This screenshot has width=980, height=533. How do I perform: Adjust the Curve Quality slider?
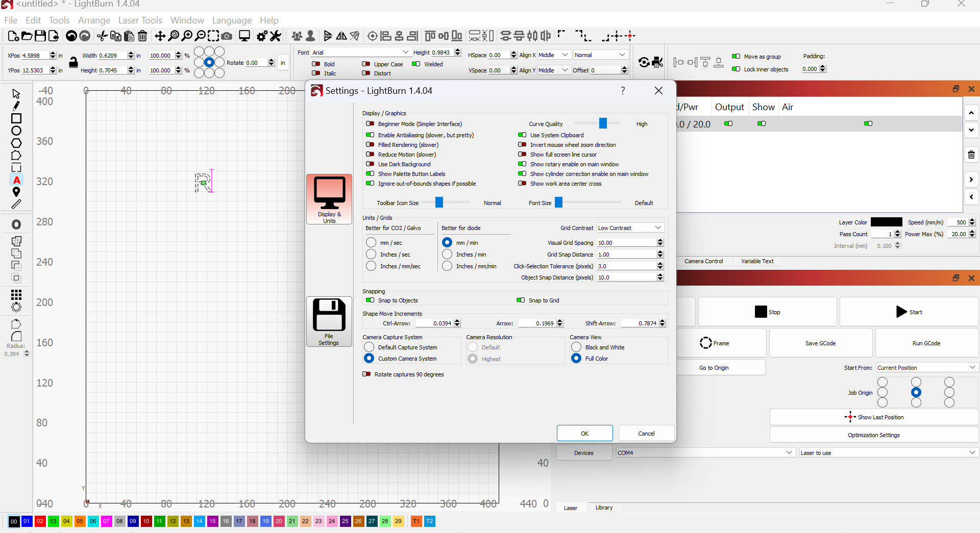[603, 123]
